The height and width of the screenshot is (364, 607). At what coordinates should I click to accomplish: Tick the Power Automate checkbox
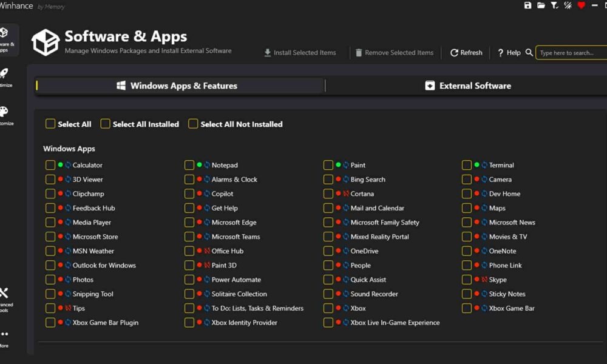(x=189, y=280)
